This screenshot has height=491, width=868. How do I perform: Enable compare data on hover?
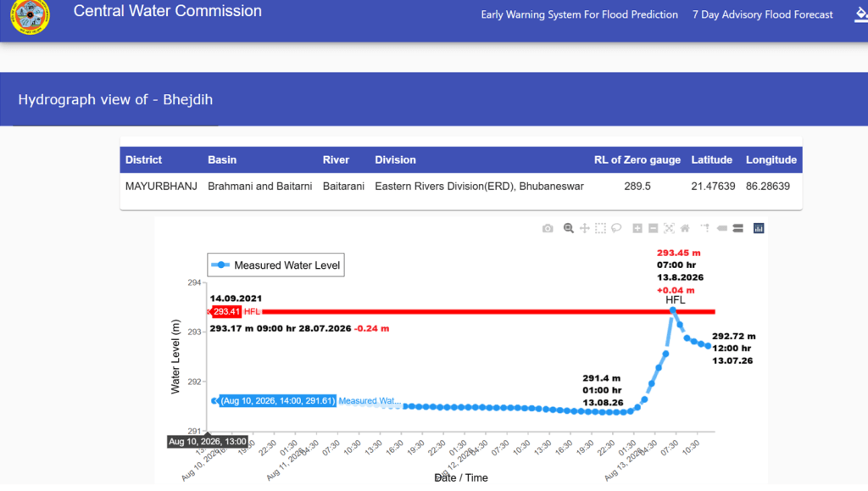pyautogui.click(x=738, y=228)
